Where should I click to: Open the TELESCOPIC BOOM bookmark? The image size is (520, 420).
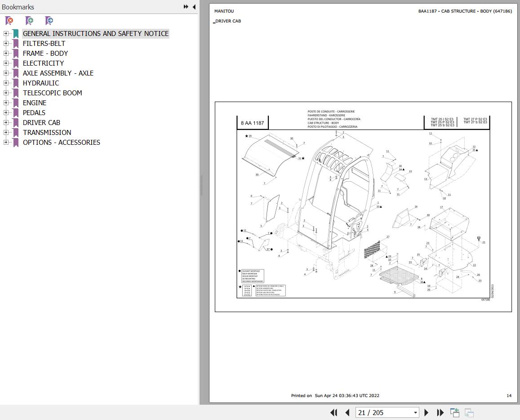(x=53, y=93)
